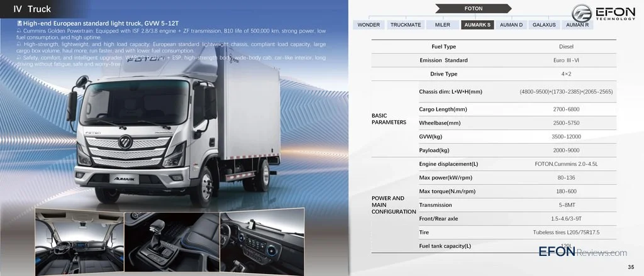Click the EFON Technology logo icon
The image size is (644, 276).
coord(582,13)
